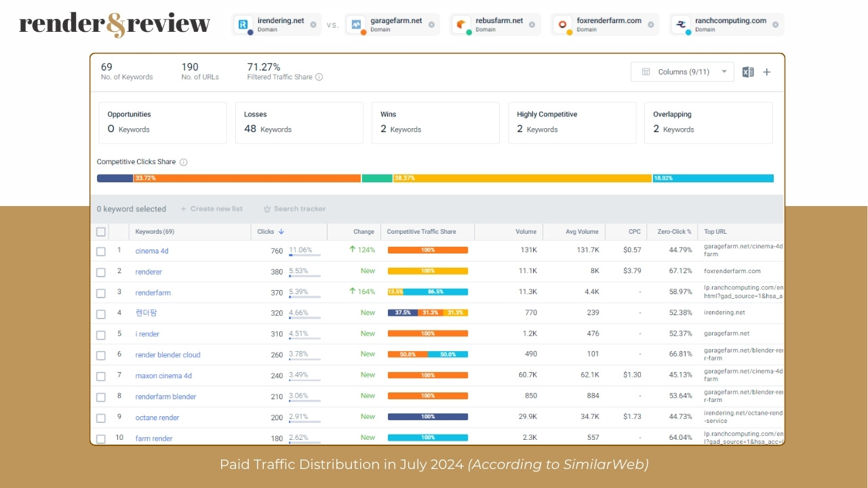This screenshot has height=488, width=868.
Task: Click the dark blue clicks share segment
Action: [115, 178]
